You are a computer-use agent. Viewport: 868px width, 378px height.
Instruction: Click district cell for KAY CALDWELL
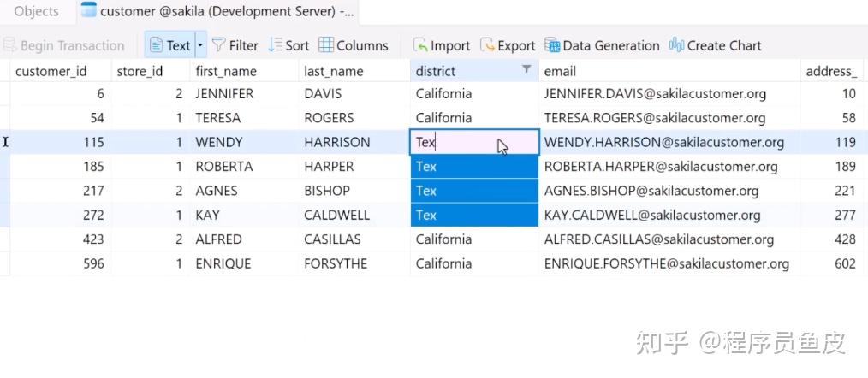tap(474, 216)
